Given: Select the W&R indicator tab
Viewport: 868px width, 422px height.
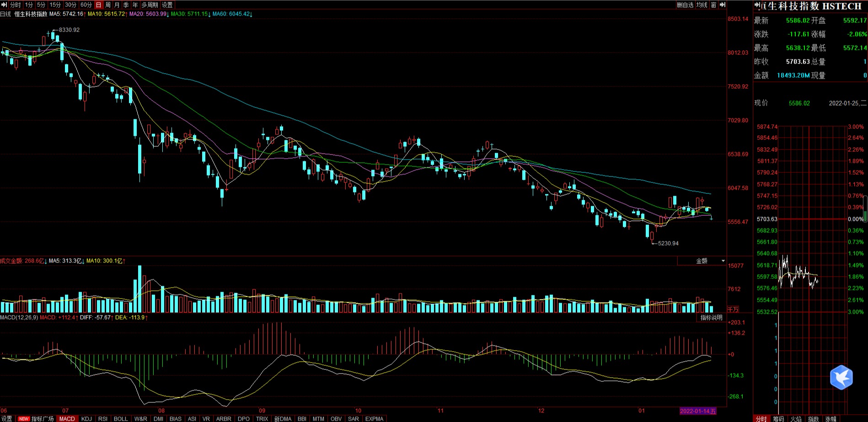Looking at the screenshot, I should (x=141, y=419).
